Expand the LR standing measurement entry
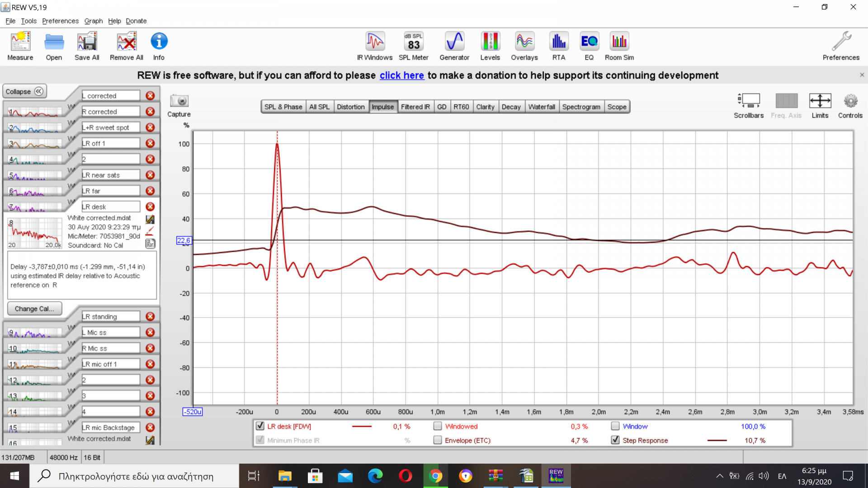 click(110, 317)
